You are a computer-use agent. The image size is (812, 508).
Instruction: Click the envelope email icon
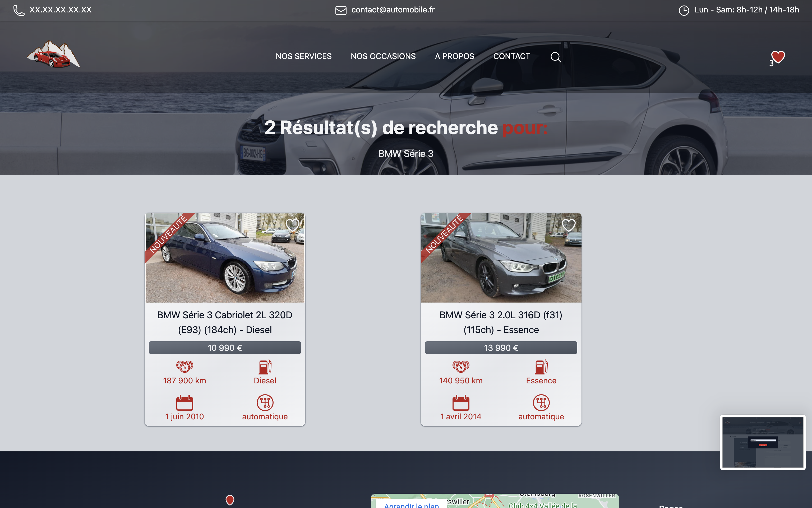pos(340,10)
